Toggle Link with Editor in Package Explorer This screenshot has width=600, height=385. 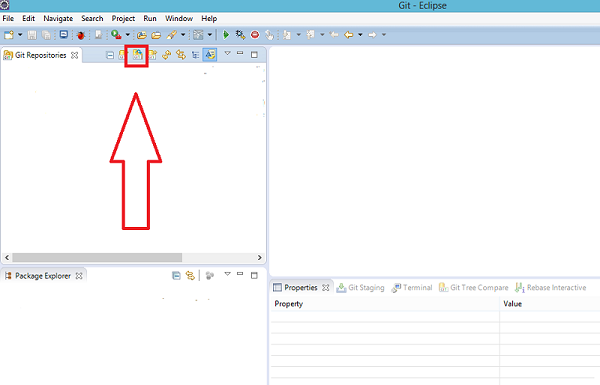pos(190,276)
